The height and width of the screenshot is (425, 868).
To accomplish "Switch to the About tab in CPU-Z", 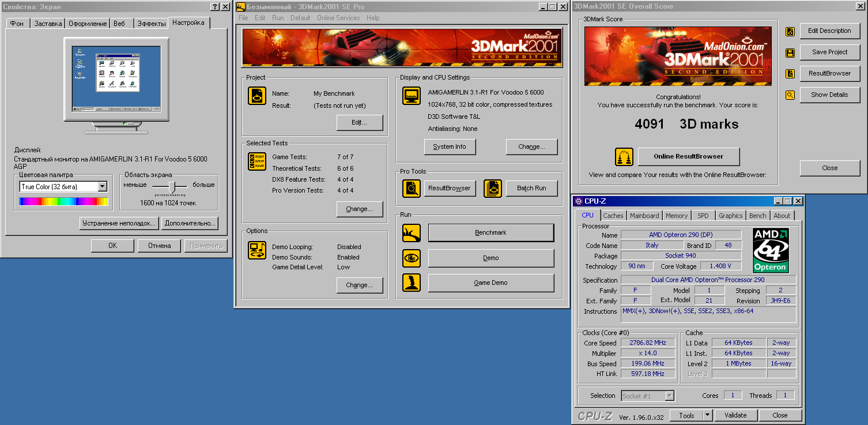I will point(782,216).
